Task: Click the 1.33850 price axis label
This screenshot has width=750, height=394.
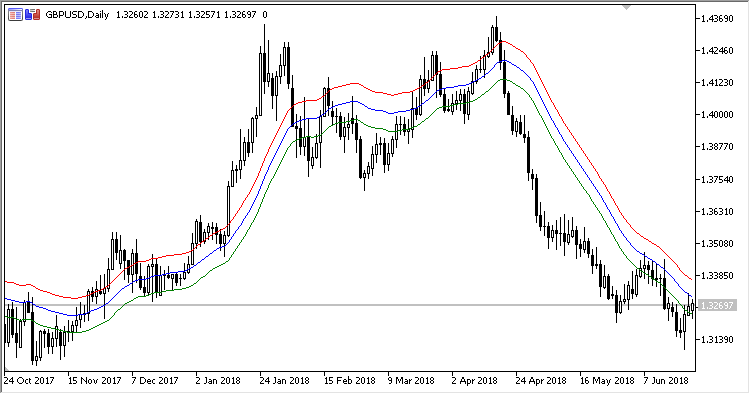Action: 717,275
